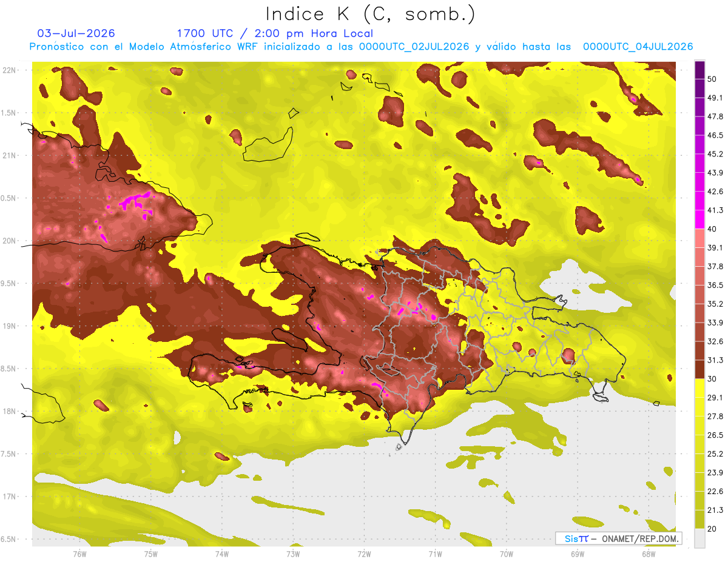Select the date text "03-Jul-2026"
Viewport: 728px width, 562px height.
point(76,33)
